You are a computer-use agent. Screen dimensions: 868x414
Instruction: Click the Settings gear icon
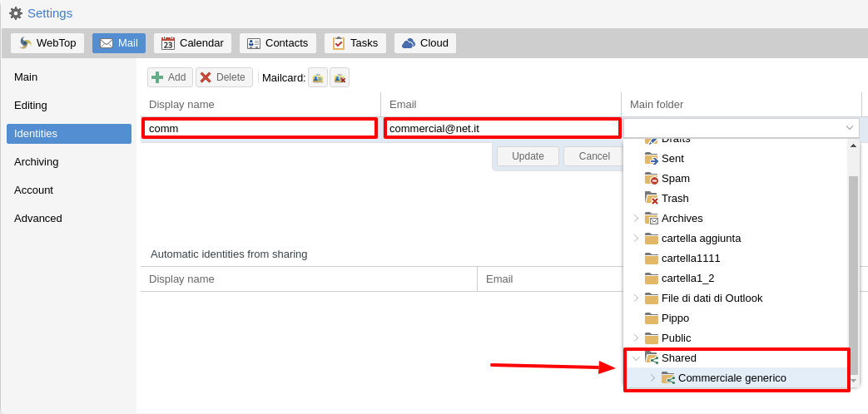(16, 13)
